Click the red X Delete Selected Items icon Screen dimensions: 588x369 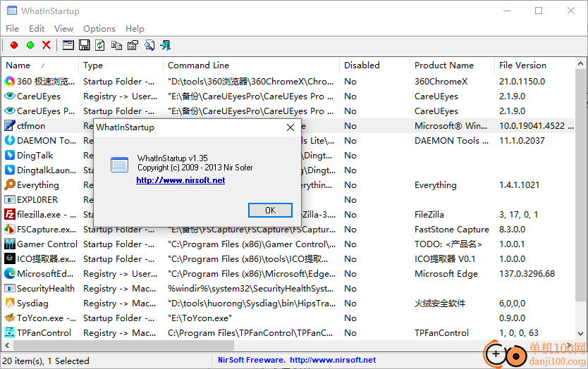46,45
